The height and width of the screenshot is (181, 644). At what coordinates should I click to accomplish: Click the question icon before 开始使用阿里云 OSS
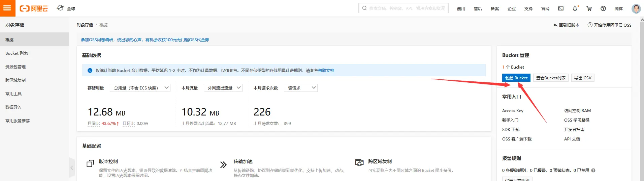590,25
